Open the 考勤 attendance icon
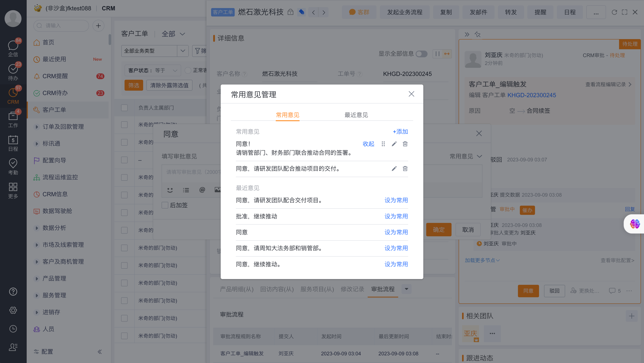The height and width of the screenshot is (363, 644). (x=13, y=167)
